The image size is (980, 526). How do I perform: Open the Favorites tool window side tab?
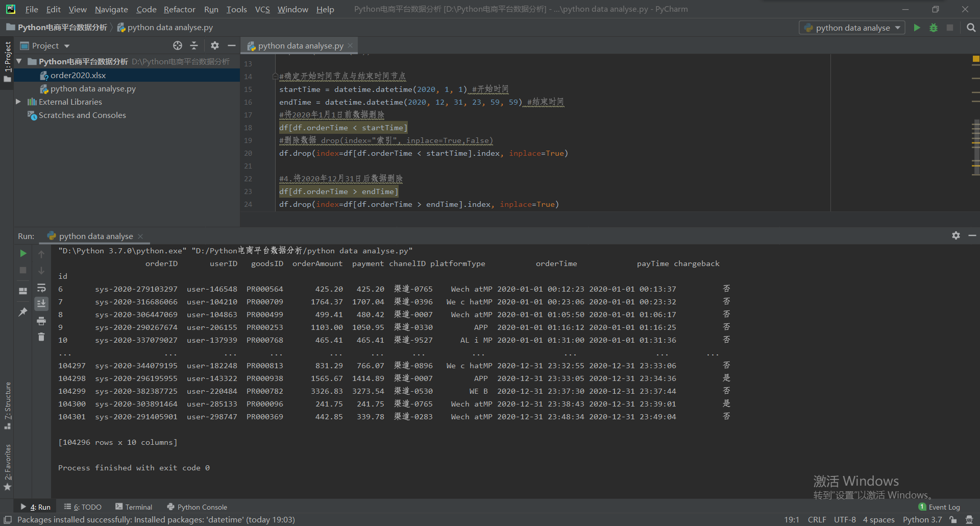pos(7,467)
